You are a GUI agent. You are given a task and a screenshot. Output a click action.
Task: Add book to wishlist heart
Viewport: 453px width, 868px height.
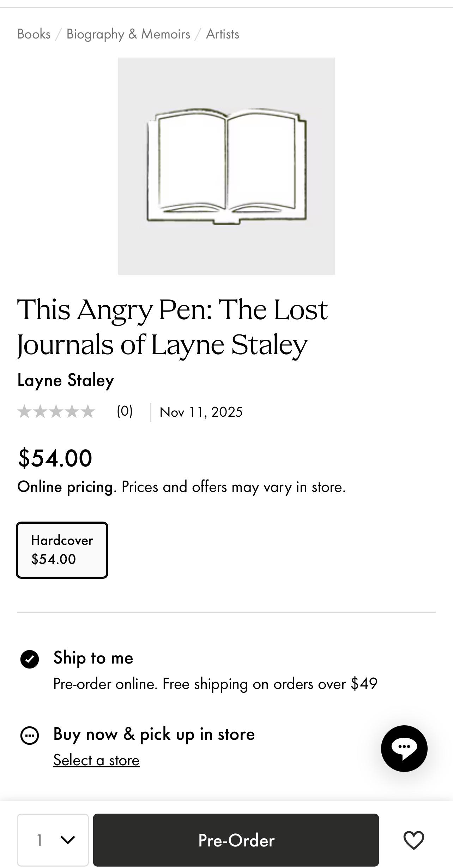coord(413,840)
